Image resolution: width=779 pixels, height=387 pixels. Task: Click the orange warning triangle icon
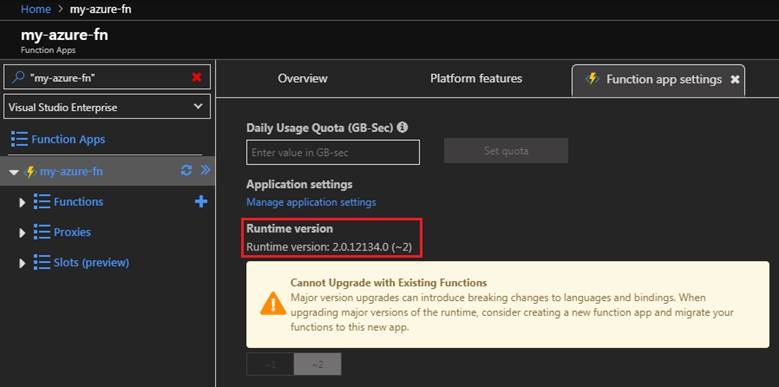273,304
